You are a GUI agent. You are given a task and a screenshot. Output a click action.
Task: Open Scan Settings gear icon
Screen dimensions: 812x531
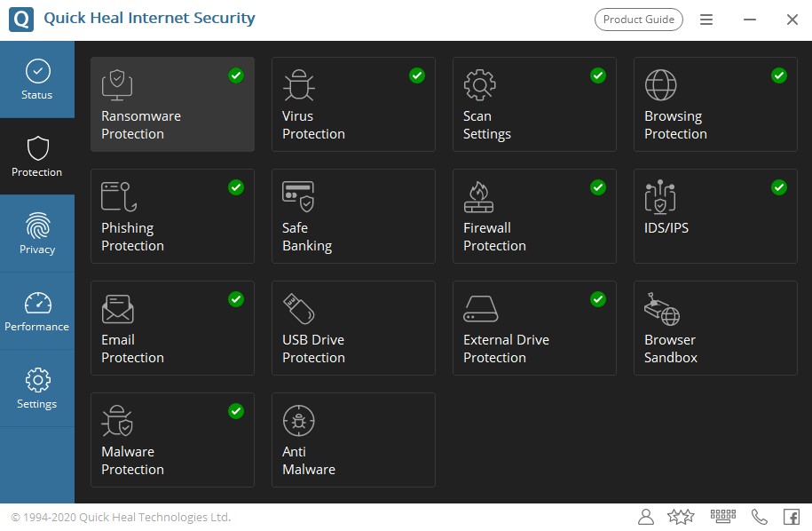pyautogui.click(x=479, y=85)
